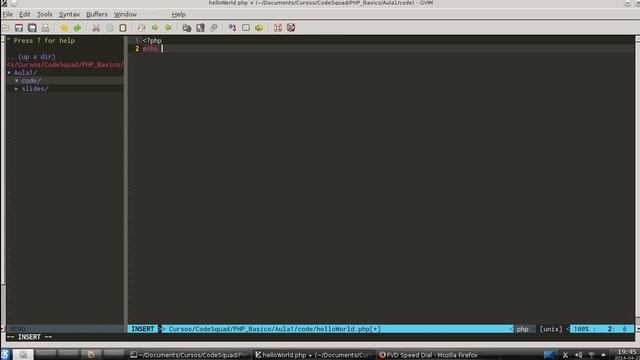Viewport: 640px width, 360px height.
Task: Click the 'php' filetype in statusline
Action: [522, 329]
